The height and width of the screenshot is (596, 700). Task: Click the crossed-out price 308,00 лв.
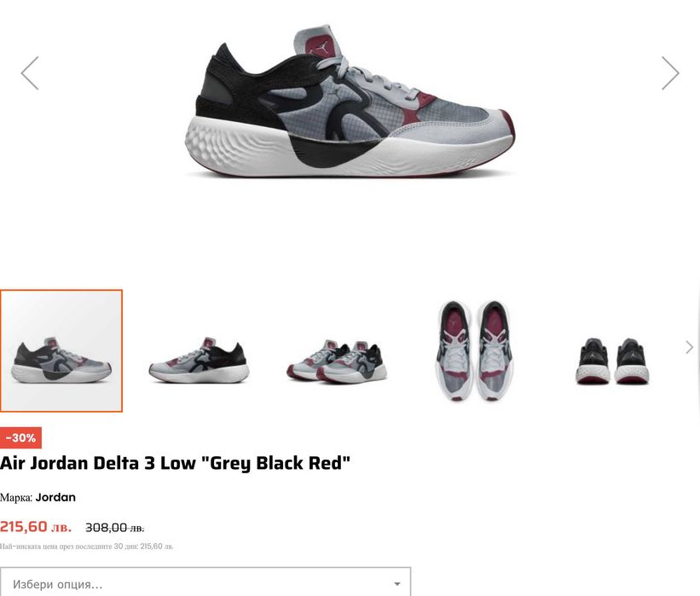coord(115,528)
